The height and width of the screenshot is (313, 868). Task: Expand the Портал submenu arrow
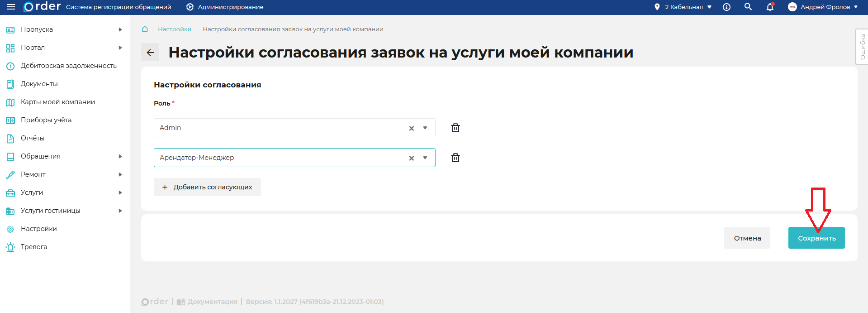[120, 48]
